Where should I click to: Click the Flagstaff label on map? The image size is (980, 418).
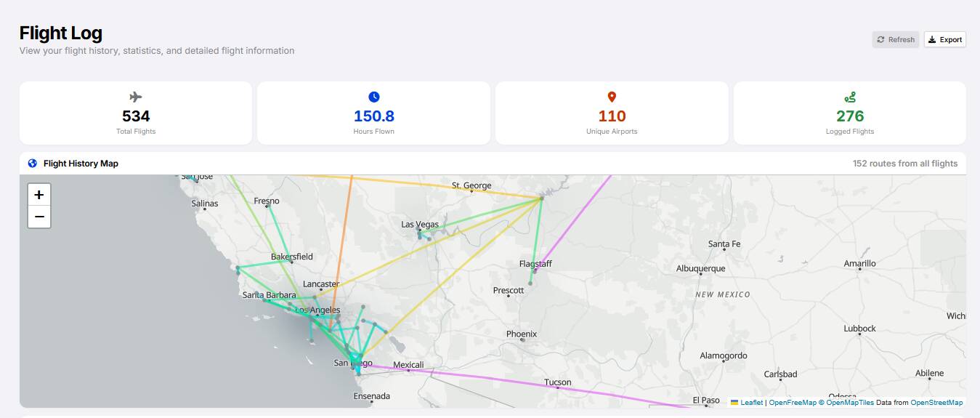(536, 263)
